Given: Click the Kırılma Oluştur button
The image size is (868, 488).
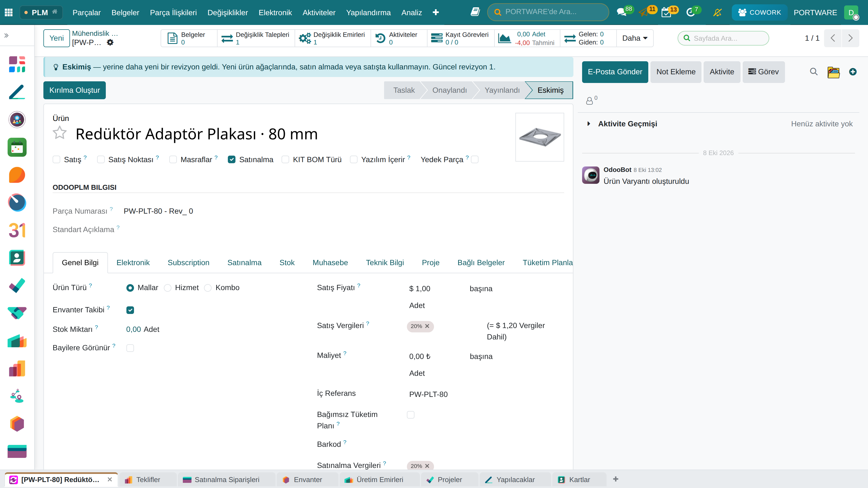Looking at the screenshot, I should (x=75, y=90).
